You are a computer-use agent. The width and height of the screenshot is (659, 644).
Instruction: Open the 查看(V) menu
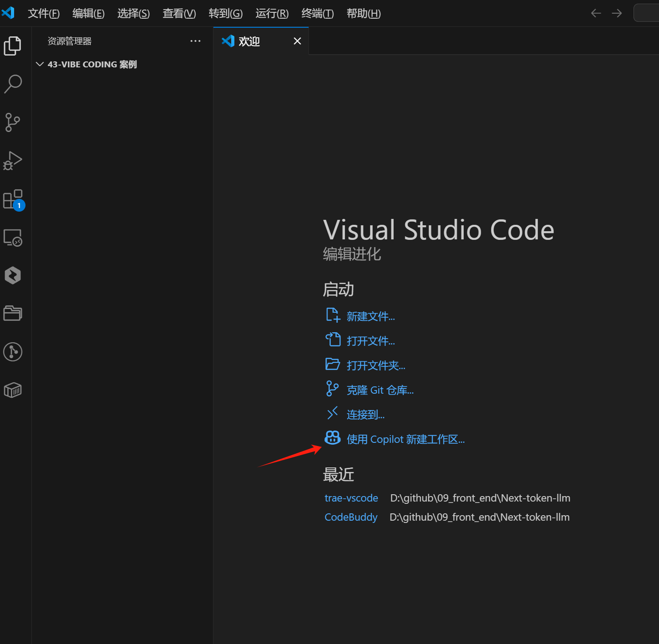179,14
